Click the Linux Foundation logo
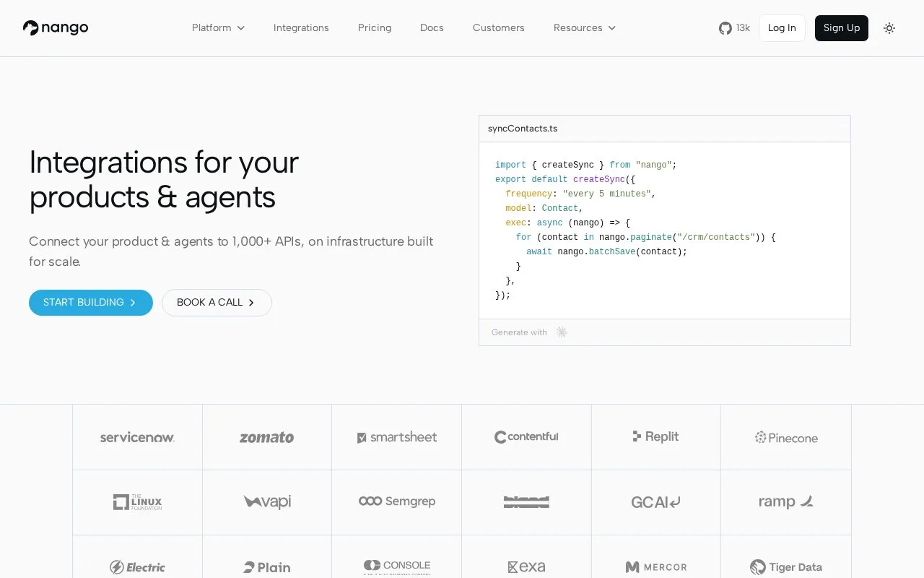Viewport: 924px width, 578px height. click(137, 502)
